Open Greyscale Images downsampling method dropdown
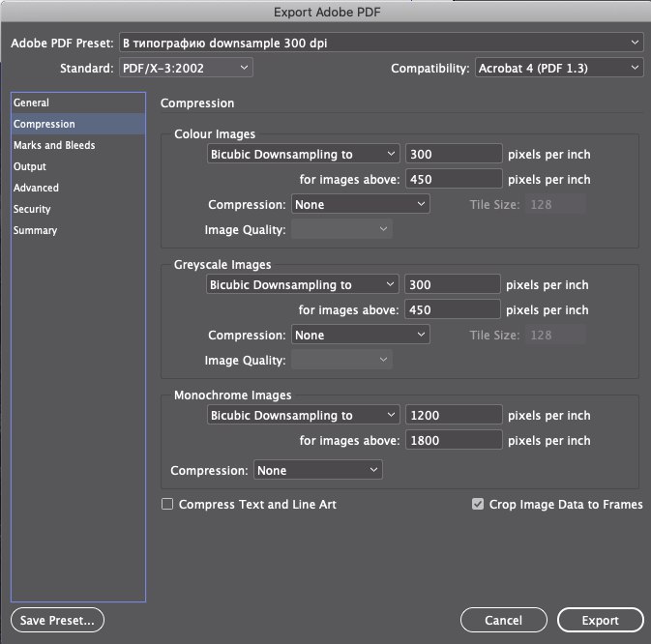This screenshot has width=651, height=644. coord(302,284)
